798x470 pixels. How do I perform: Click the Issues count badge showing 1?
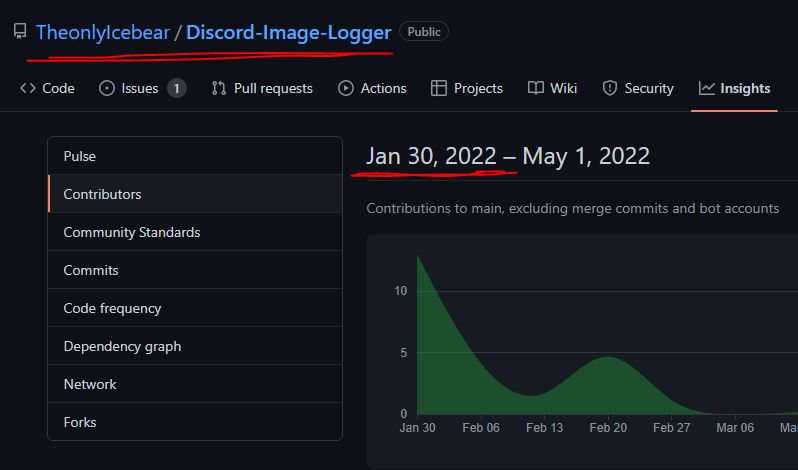click(177, 89)
